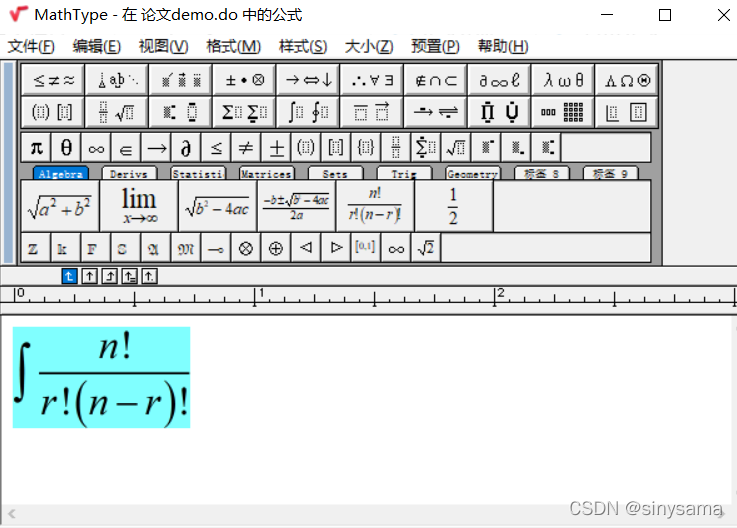The width and height of the screenshot is (737, 528).
Task: Switch to the 标签 8 tab
Action: tap(541, 173)
